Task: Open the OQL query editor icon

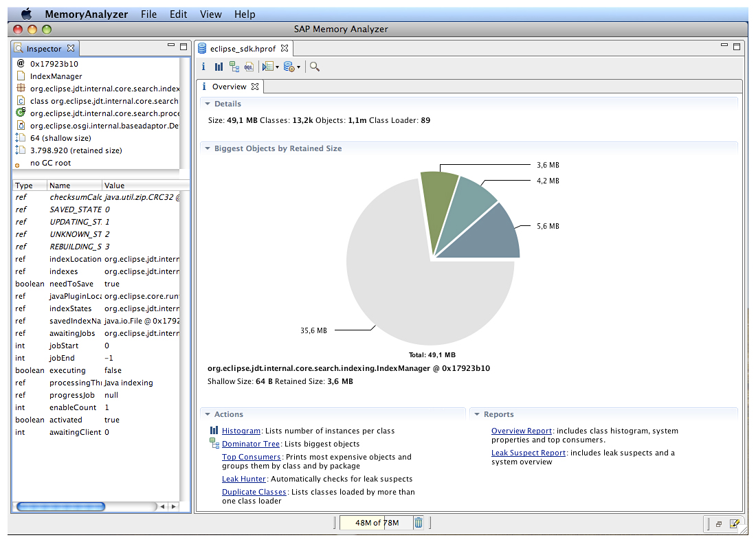Action: (x=249, y=67)
